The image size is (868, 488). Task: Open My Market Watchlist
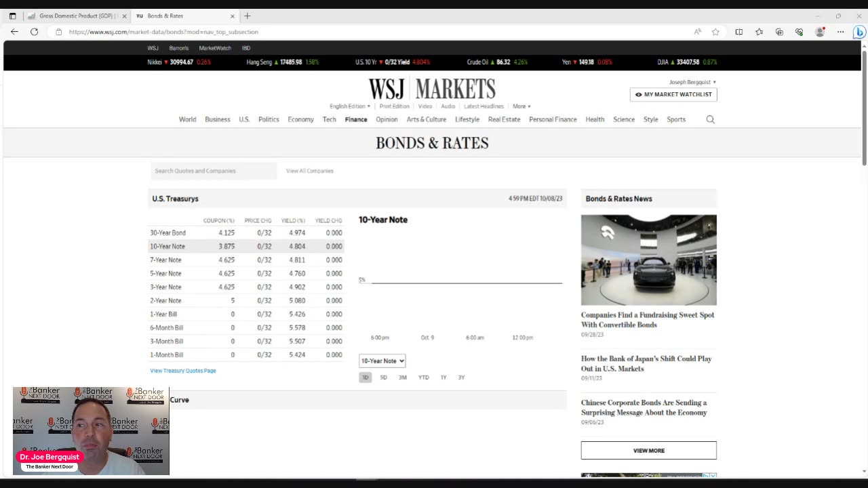[673, 94]
